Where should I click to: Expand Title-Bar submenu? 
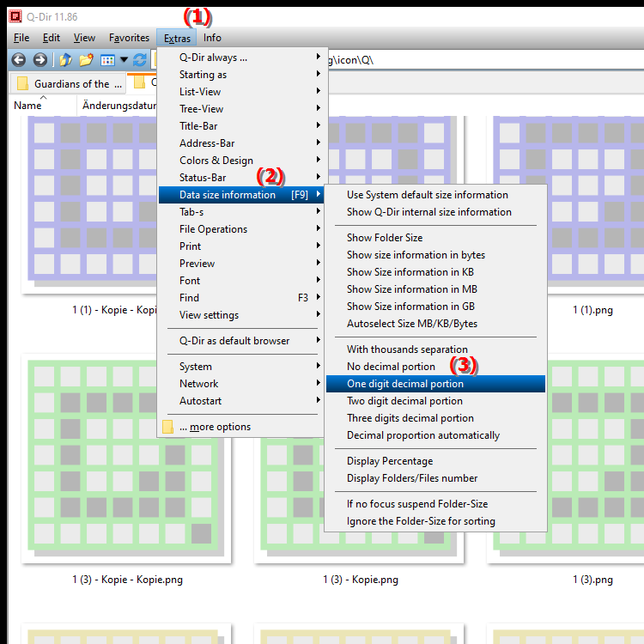[x=241, y=126]
